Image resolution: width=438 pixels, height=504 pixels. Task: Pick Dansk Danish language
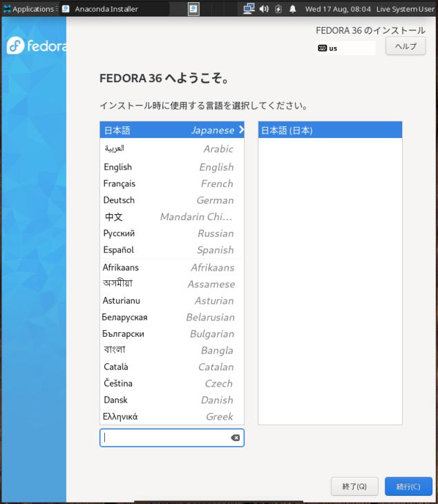pos(172,400)
